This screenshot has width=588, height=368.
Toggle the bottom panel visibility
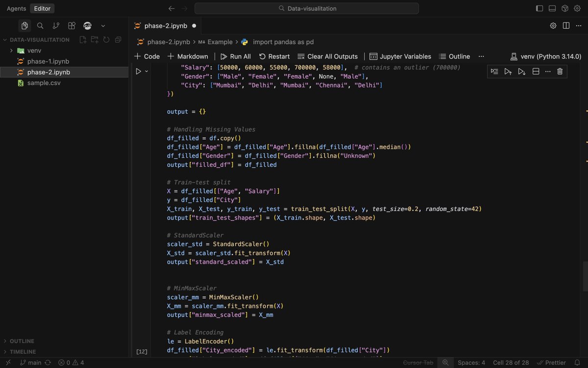pyautogui.click(x=552, y=8)
